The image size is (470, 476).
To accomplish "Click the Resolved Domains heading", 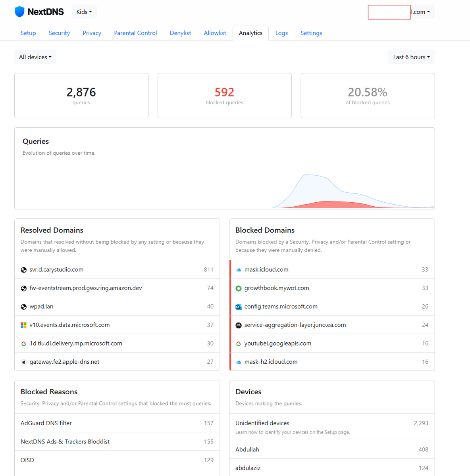I will pyautogui.click(x=52, y=230).
